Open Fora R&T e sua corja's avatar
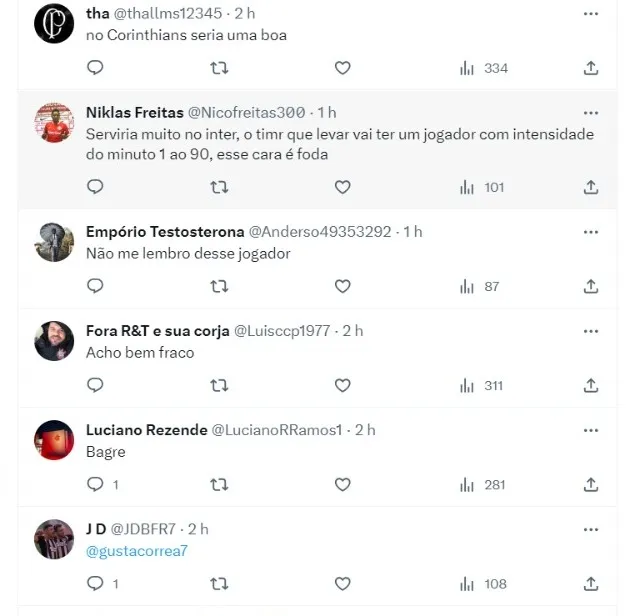This screenshot has height=616, width=633. pyautogui.click(x=54, y=341)
